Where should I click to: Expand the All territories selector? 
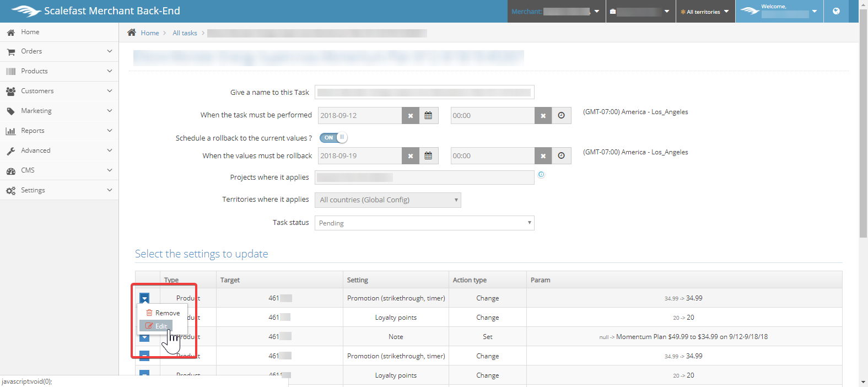click(x=705, y=12)
